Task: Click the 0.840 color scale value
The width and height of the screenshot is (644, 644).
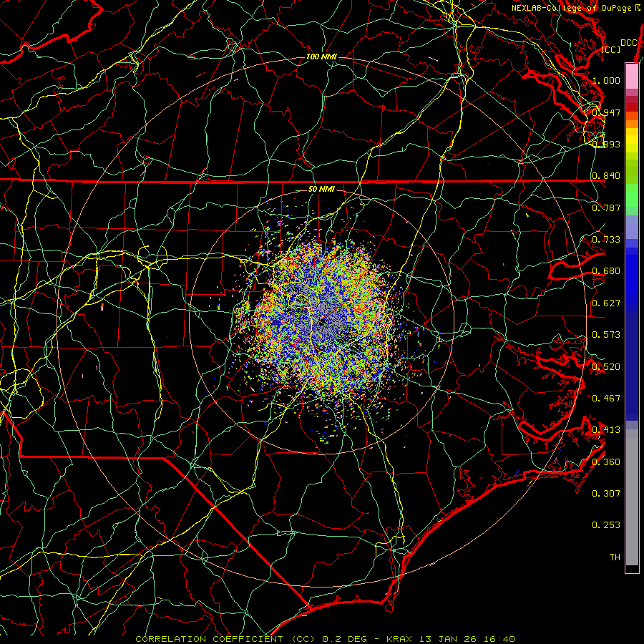Action: [606, 176]
